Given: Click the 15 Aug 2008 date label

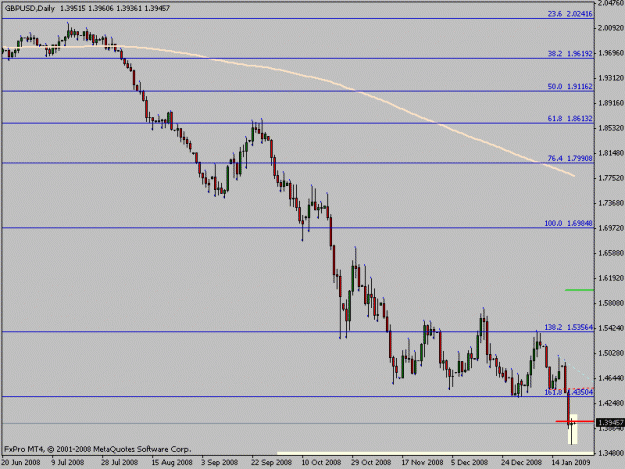Looking at the screenshot, I should 172,462.
